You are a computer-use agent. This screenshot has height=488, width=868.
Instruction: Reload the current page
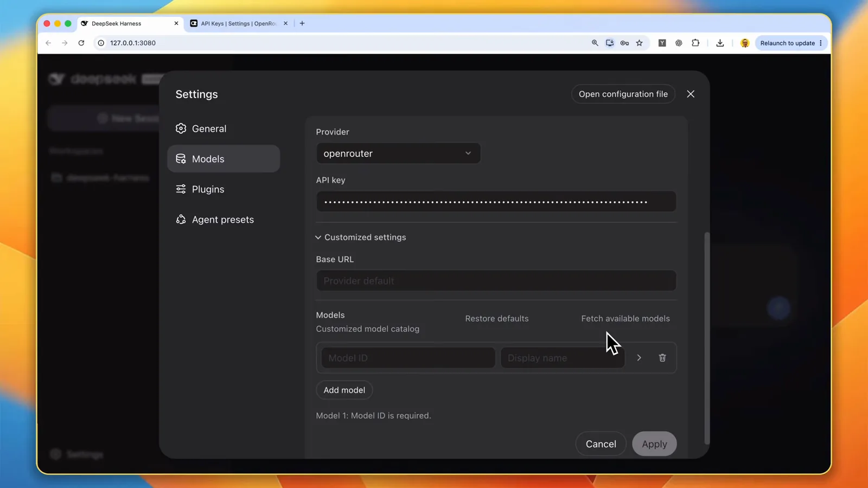pyautogui.click(x=81, y=43)
